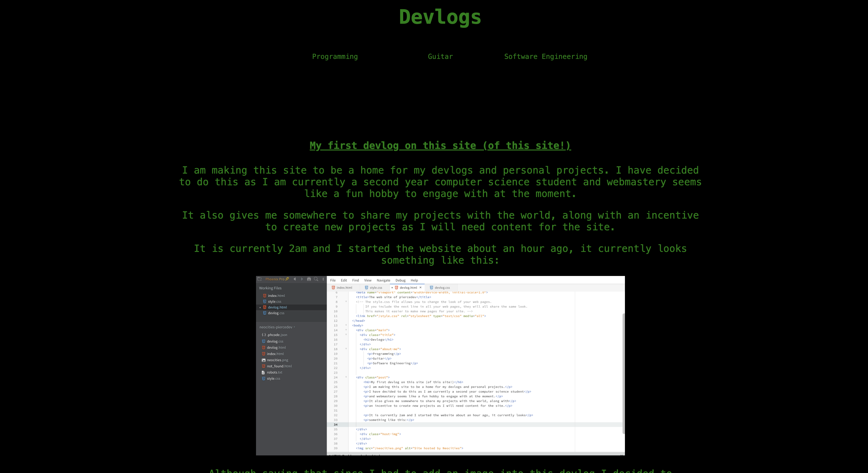Close the devlog.html tab
Screen dimensions: 868x473
pos(420,287)
